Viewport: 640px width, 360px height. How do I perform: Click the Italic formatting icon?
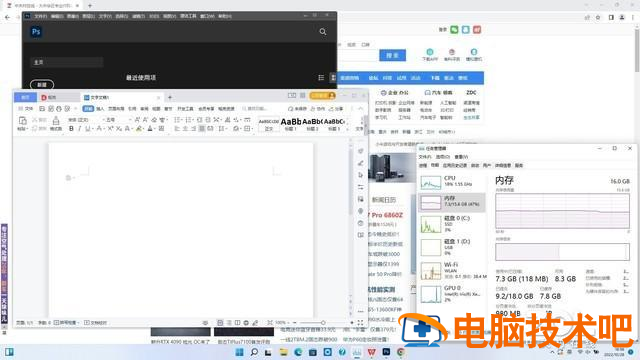(x=80, y=129)
